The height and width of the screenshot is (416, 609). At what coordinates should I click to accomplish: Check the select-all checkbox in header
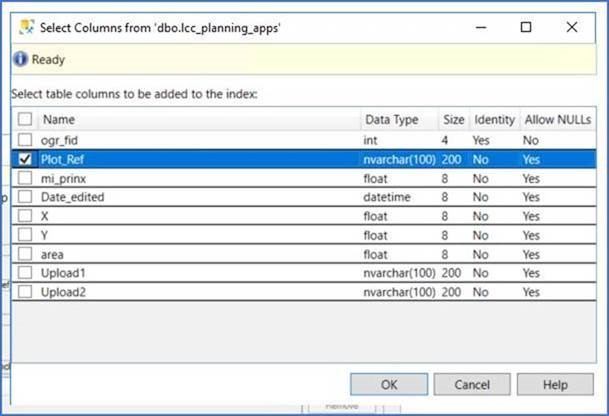tap(25, 119)
